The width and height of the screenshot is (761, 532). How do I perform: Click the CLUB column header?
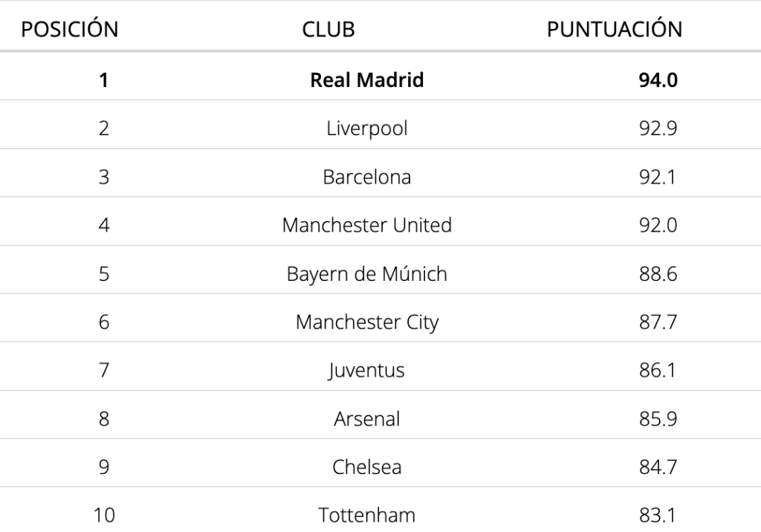pyautogui.click(x=328, y=30)
